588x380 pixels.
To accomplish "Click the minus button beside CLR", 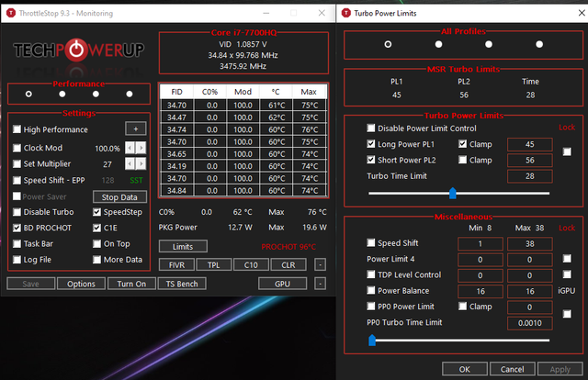I will point(320,264).
